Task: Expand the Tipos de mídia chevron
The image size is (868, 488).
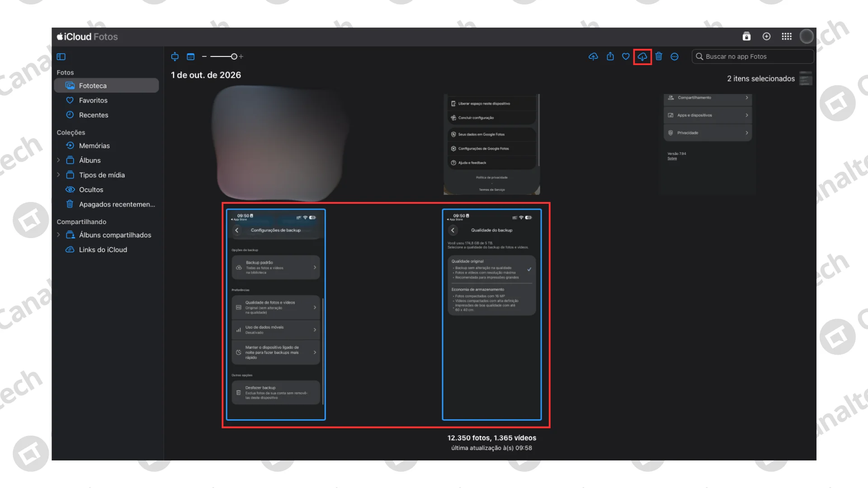Action: click(58, 175)
